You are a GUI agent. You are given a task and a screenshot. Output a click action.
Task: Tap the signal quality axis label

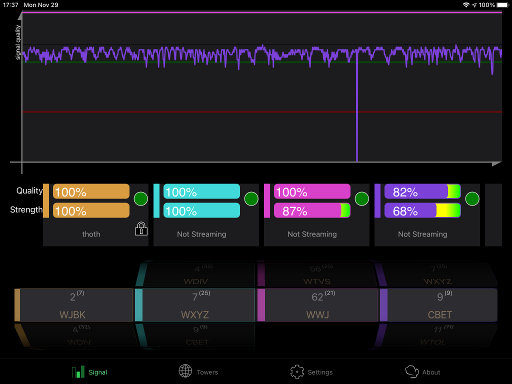coord(18,42)
